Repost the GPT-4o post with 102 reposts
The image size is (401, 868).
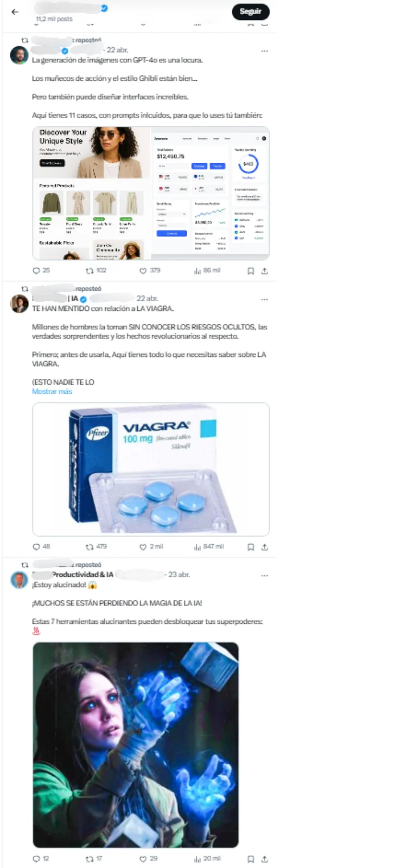click(96, 270)
